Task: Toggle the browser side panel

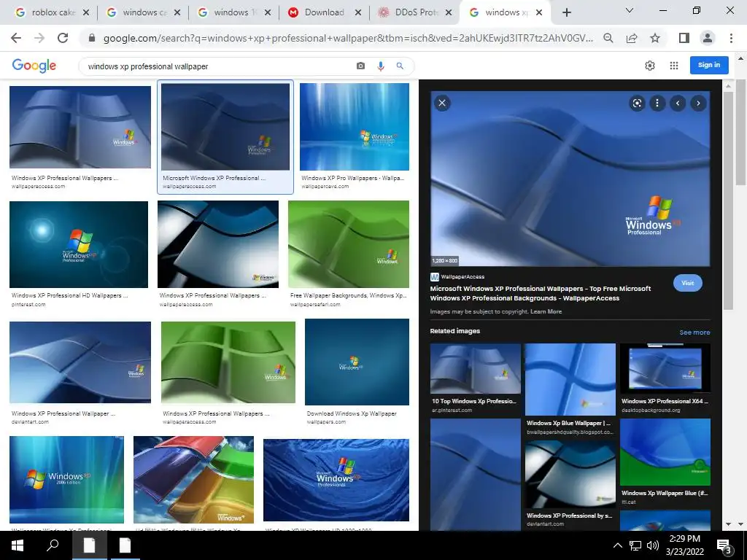Action: point(684,38)
